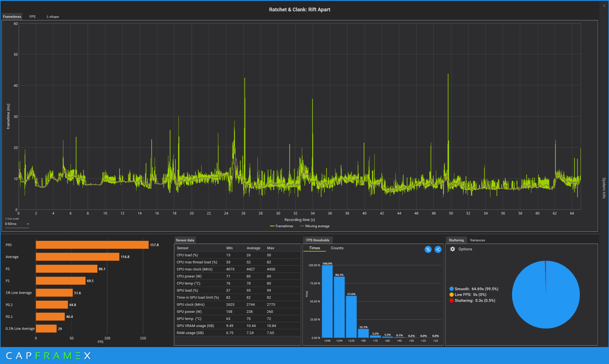The width and height of the screenshot is (609, 364).
Task: Switch to the L-shape tab
Action: pyautogui.click(x=53, y=17)
